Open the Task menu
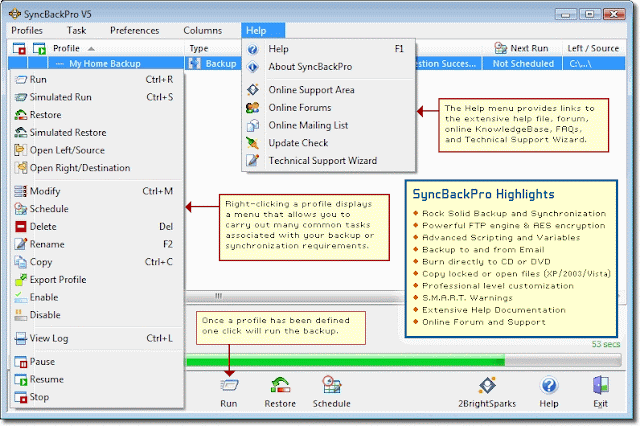The image size is (640, 426). coord(76,31)
